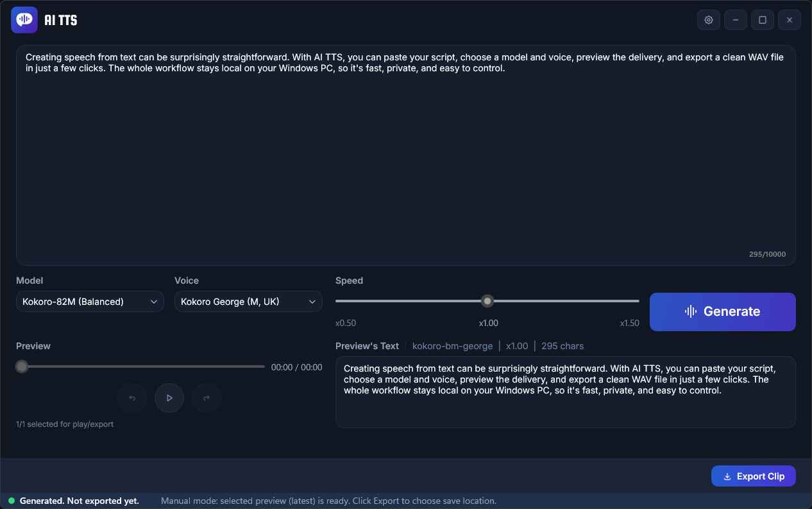Click the Export Clip button
Viewport: 812px width, 509px height.
point(753,476)
